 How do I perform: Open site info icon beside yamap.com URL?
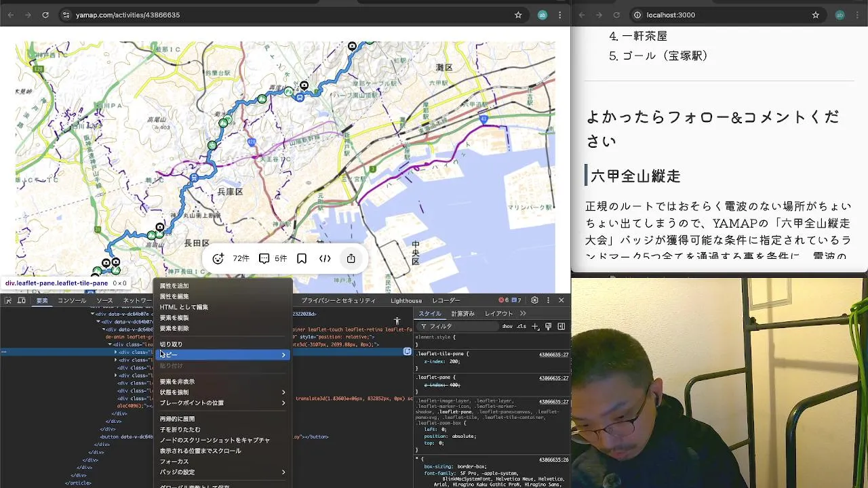66,15
